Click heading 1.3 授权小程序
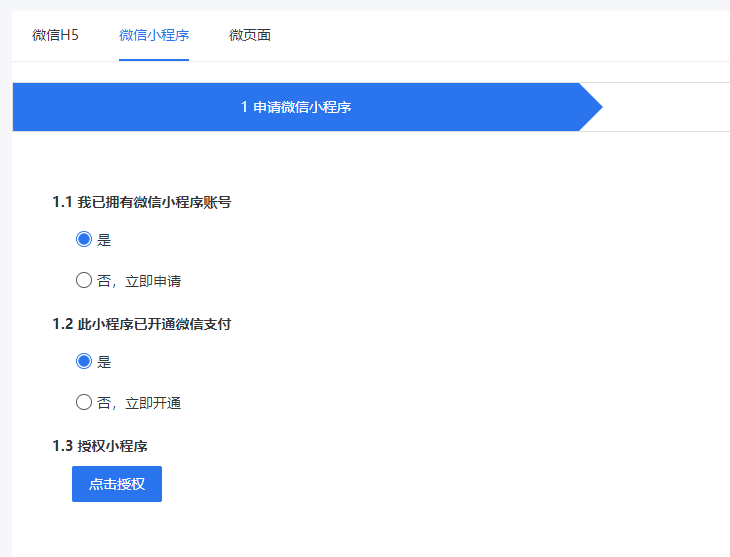730x557 pixels. pos(100,446)
